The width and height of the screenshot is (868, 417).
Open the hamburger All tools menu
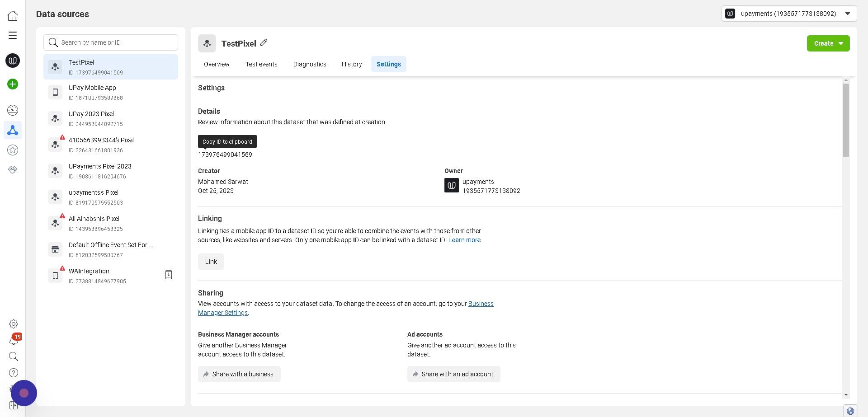(13, 35)
